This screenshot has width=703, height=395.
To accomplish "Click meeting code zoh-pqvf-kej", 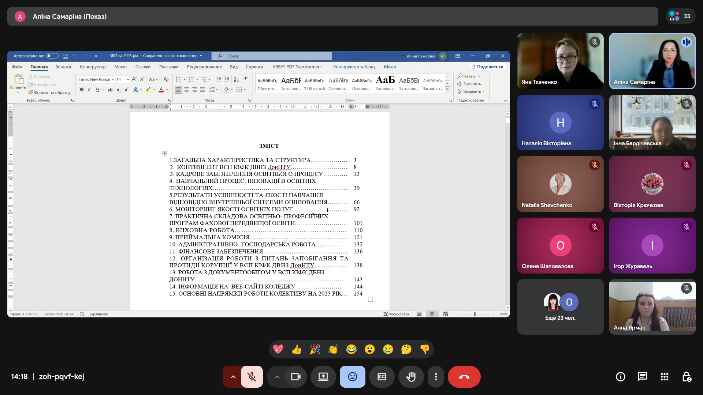I will pos(61,377).
